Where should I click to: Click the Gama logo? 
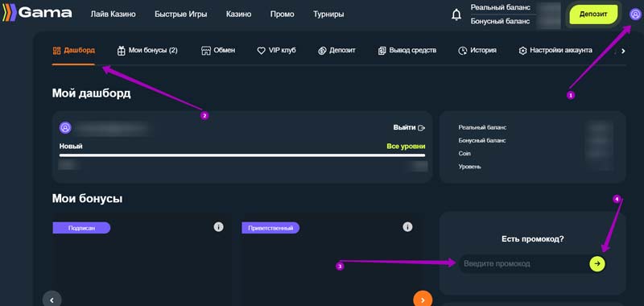coord(37,13)
